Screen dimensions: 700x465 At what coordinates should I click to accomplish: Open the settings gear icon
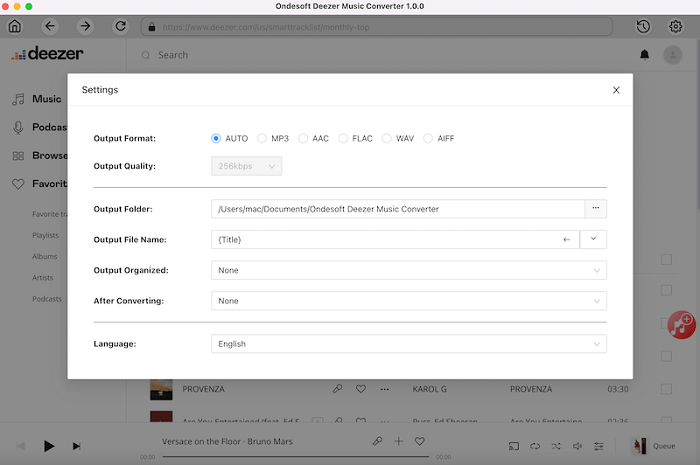coord(675,27)
